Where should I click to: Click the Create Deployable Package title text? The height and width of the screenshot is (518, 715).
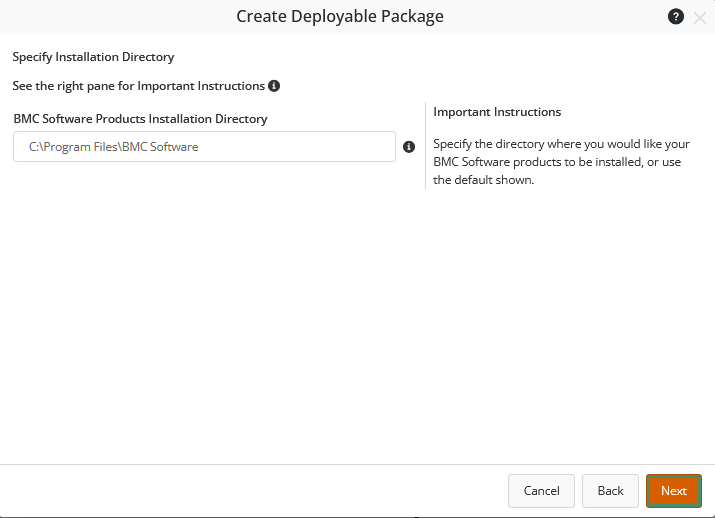tap(340, 16)
